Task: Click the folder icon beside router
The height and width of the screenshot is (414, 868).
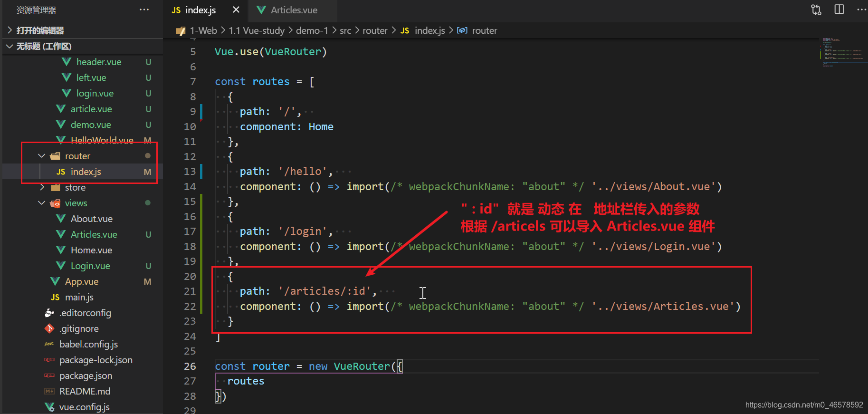Action: click(55, 156)
